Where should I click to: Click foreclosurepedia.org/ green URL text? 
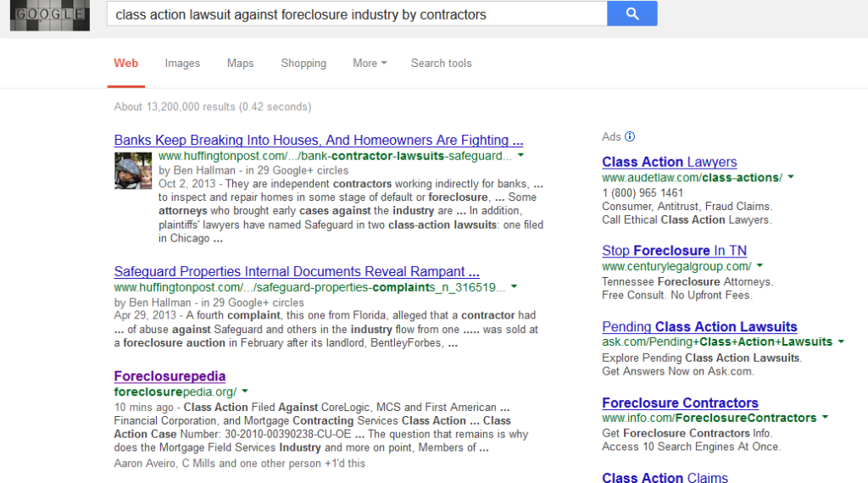(x=175, y=391)
